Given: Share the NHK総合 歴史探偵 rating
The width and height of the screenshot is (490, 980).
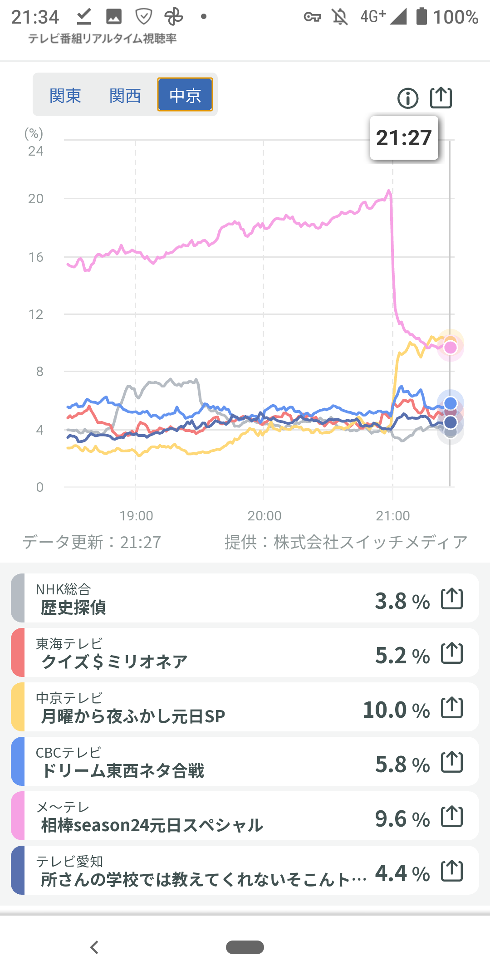Looking at the screenshot, I should pyautogui.click(x=452, y=599).
